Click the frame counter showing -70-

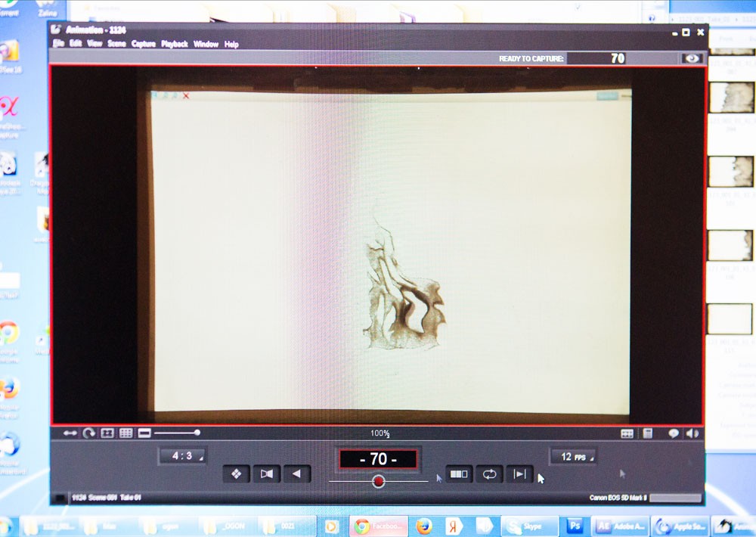pyautogui.click(x=378, y=459)
